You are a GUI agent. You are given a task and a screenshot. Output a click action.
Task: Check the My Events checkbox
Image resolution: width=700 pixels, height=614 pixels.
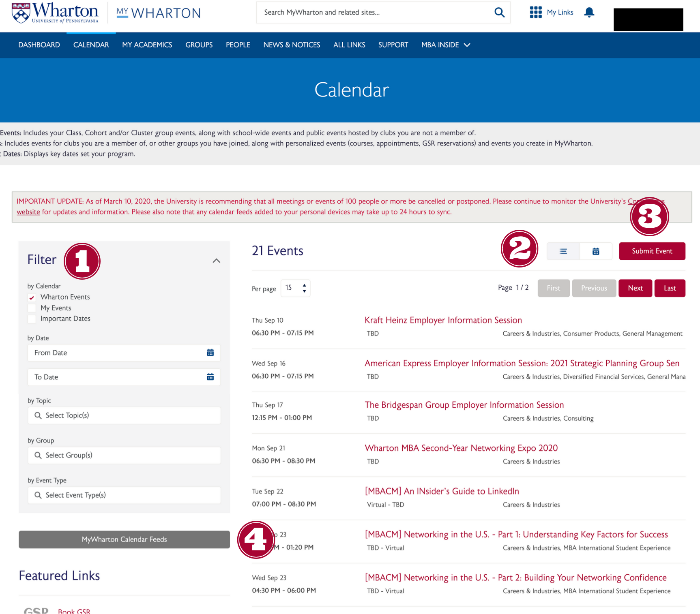coord(32,308)
